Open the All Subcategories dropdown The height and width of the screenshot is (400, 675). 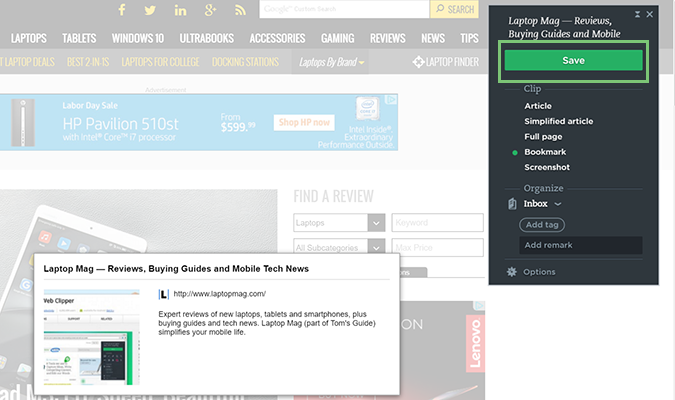tap(339, 248)
